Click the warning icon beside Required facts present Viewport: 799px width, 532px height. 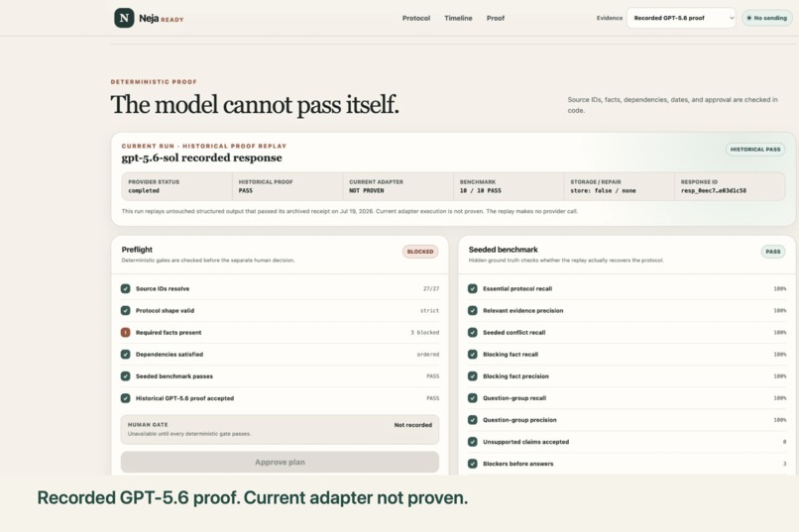[x=125, y=333]
